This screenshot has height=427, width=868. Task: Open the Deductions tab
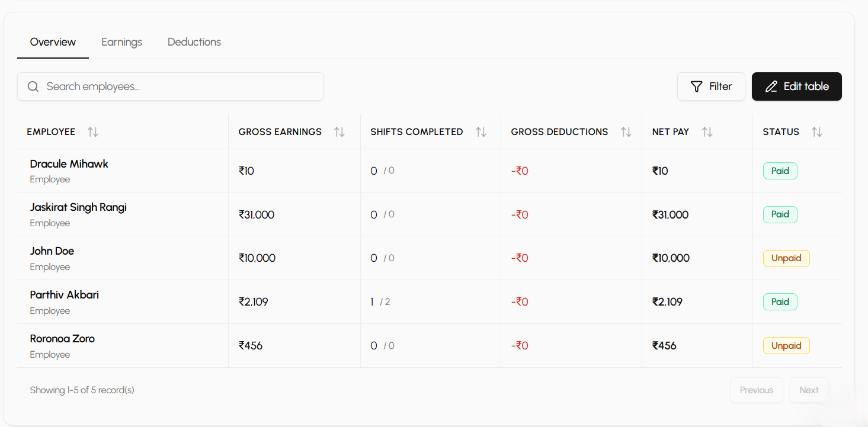pyautogui.click(x=194, y=41)
